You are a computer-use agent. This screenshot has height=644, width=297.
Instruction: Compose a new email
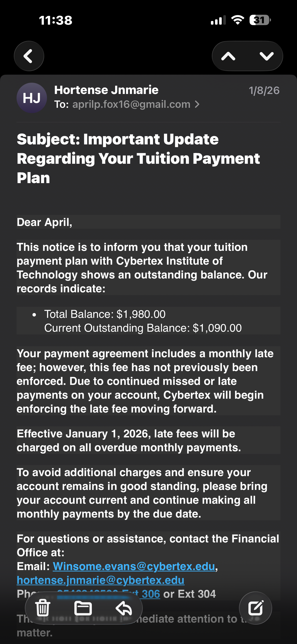point(255,608)
